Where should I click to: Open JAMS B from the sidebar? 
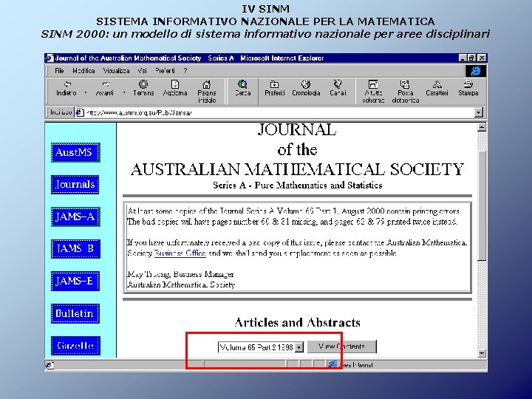pyautogui.click(x=75, y=249)
